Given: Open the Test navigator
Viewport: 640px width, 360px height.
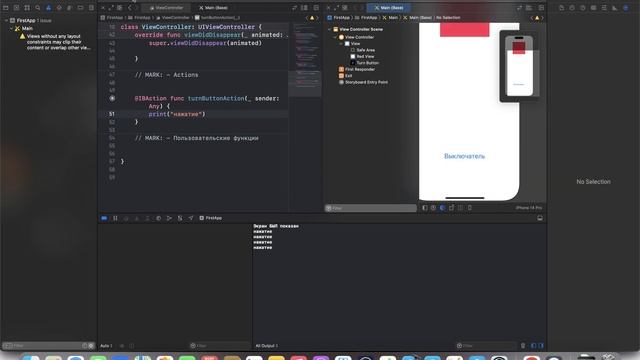Looking at the screenshot, I should [59, 8].
